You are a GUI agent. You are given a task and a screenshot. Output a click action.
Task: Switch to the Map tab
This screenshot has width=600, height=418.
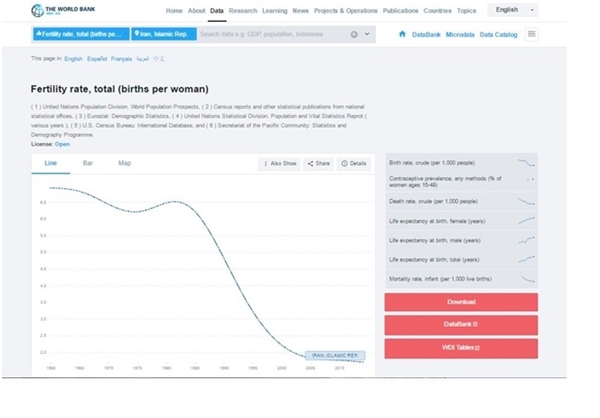(124, 163)
